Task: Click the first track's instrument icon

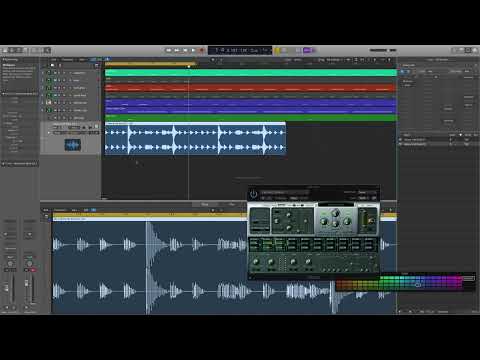Action: [x=49, y=73]
